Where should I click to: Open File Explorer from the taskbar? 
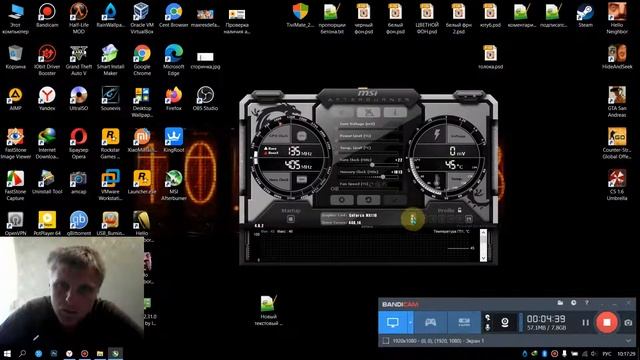click(100, 353)
